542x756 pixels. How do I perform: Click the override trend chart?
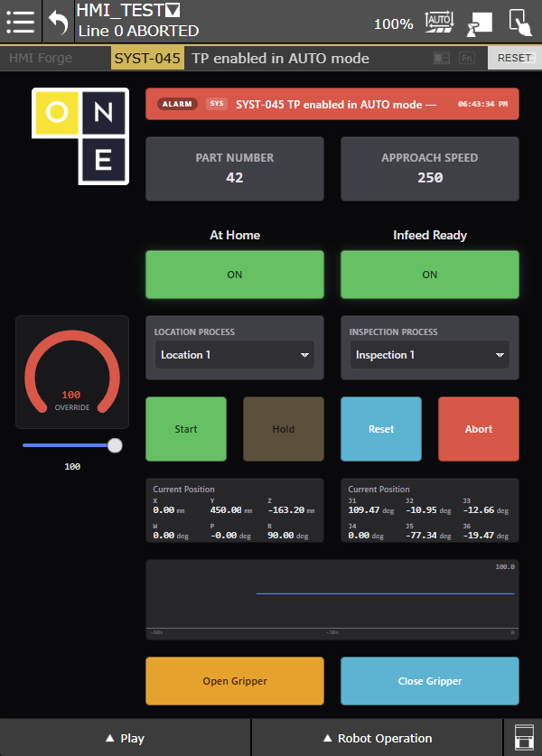point(332,600)
